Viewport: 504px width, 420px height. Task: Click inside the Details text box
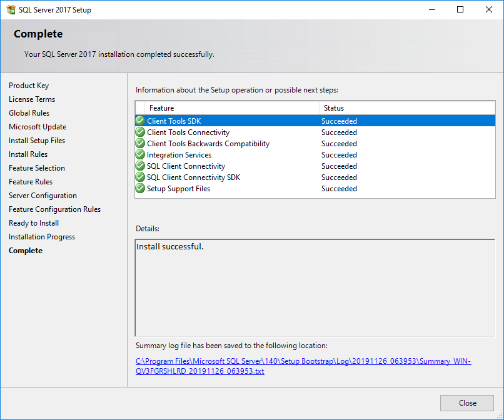pyautogui.click(x=315, y=288)
